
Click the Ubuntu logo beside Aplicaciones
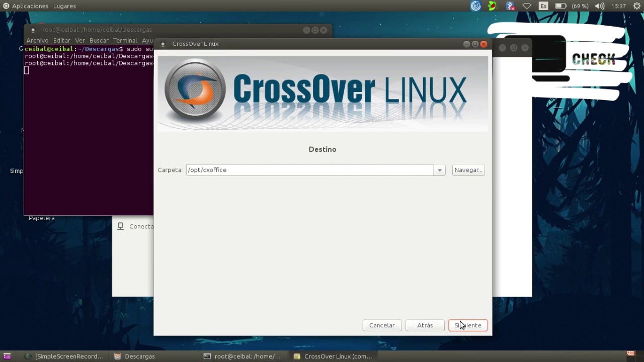(6, 6)
